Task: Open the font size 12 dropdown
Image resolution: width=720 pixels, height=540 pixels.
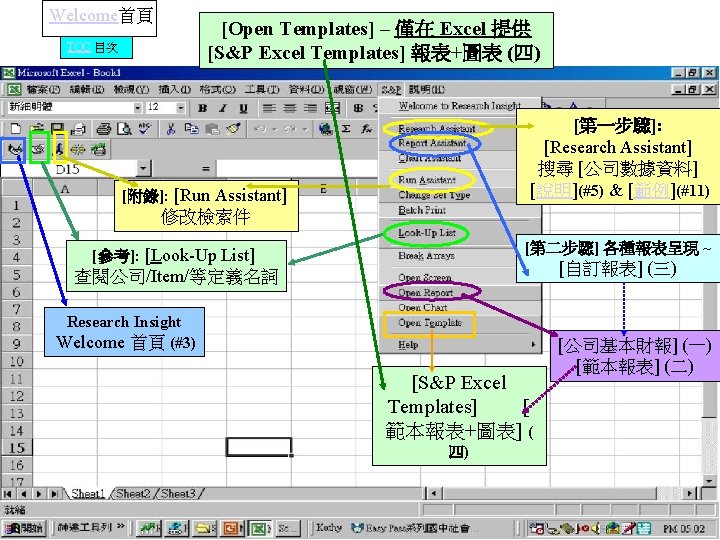Action: click(x=180, y=108)
